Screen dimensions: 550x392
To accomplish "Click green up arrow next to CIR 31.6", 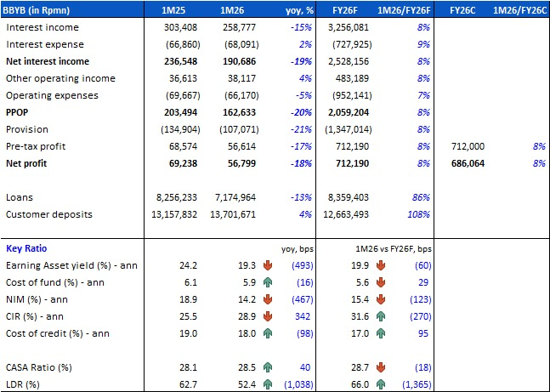I will coord(379,315).
